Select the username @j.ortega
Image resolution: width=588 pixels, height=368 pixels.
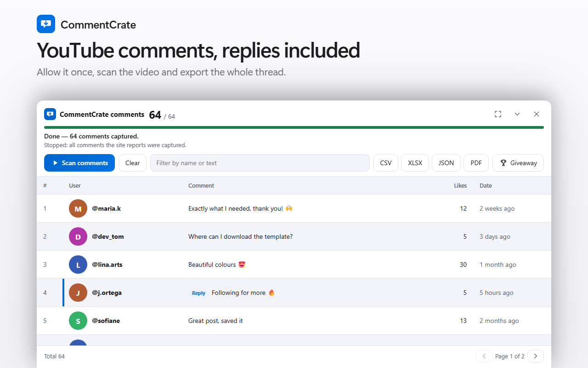pos(107,293)
